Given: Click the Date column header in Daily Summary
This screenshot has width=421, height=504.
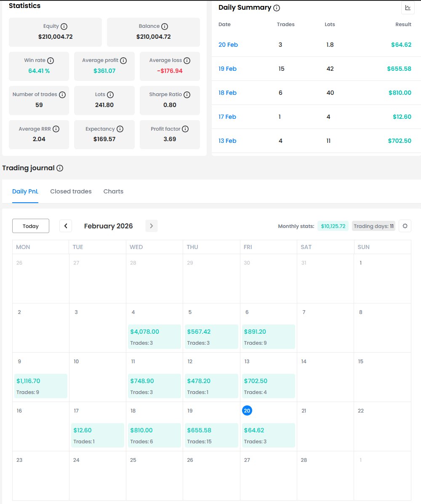Looking at the screenshot, I should (x=224, y=24).
